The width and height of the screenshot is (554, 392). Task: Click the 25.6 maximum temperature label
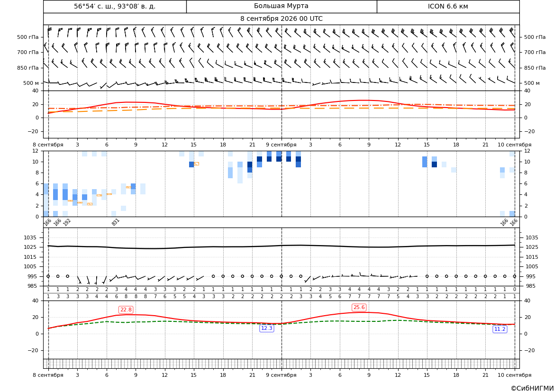click(359, 308)
